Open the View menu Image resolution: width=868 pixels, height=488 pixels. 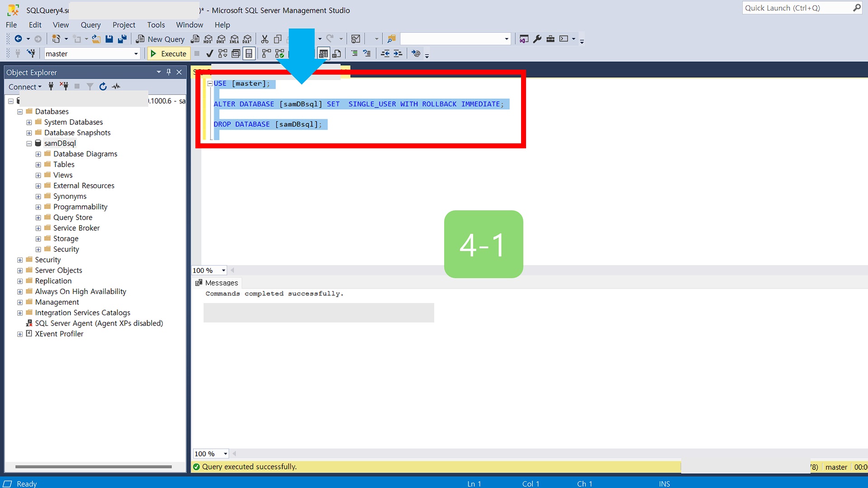tap(61, 25)
